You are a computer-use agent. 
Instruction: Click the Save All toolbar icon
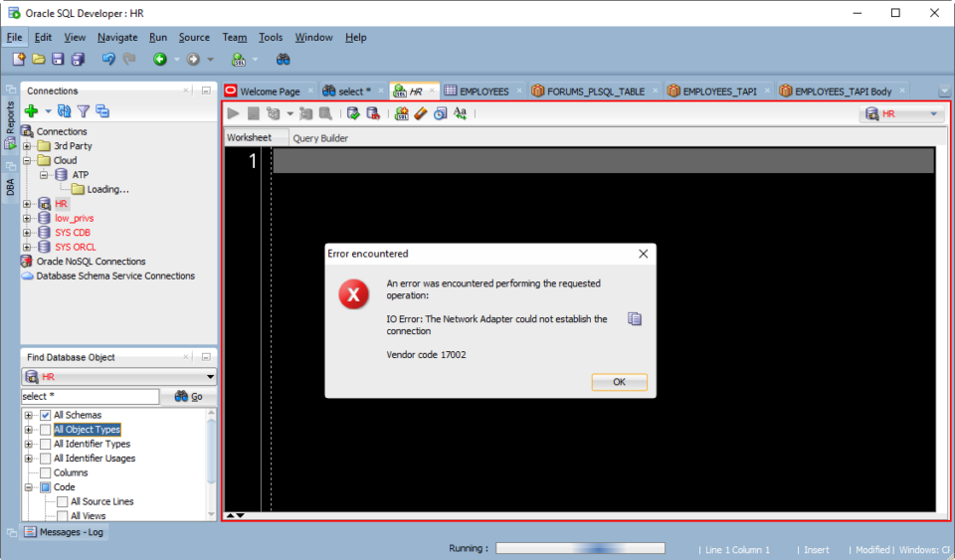click(x=78, y=60)
